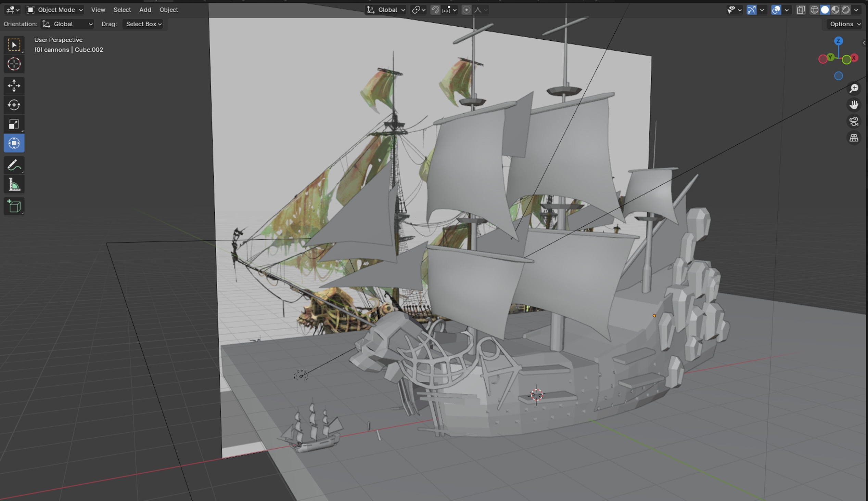Expand the viewport shading options dropdown

point(856,10)
